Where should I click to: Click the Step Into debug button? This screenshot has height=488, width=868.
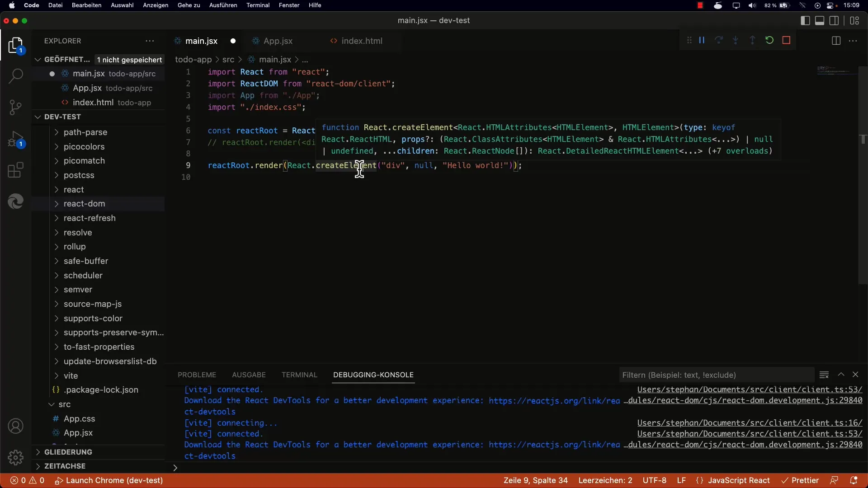click(736, 40)
